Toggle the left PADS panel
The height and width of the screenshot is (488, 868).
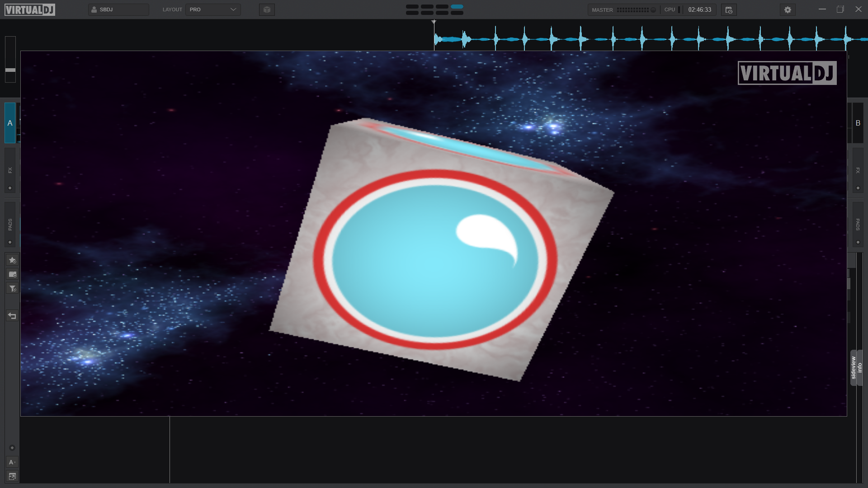[x=10, y=225]
